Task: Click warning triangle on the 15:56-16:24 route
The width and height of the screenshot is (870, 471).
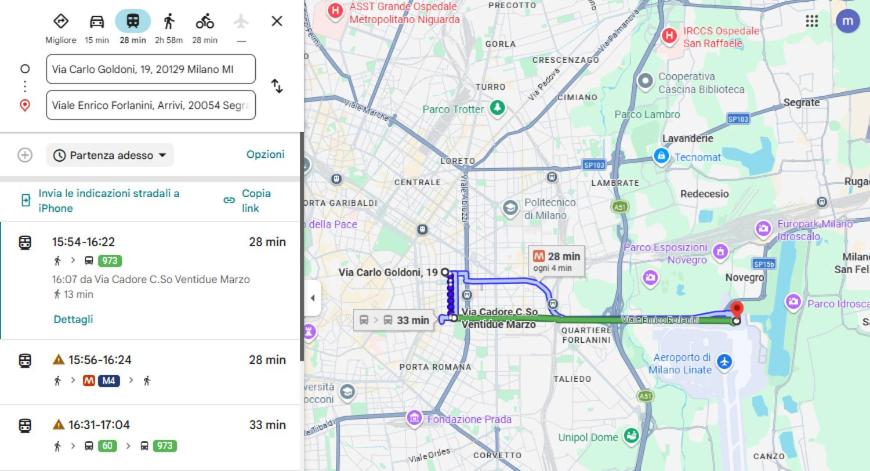Action: tap(58, 359)
